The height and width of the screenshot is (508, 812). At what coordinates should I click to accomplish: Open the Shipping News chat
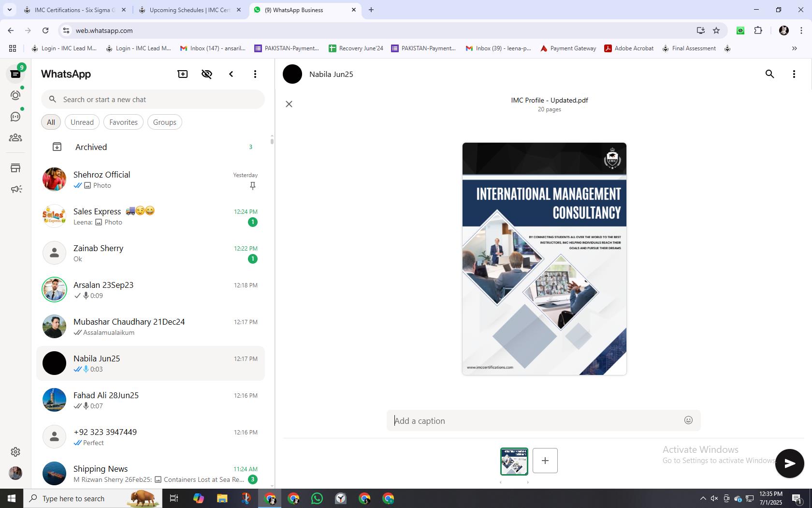point(151,474)
